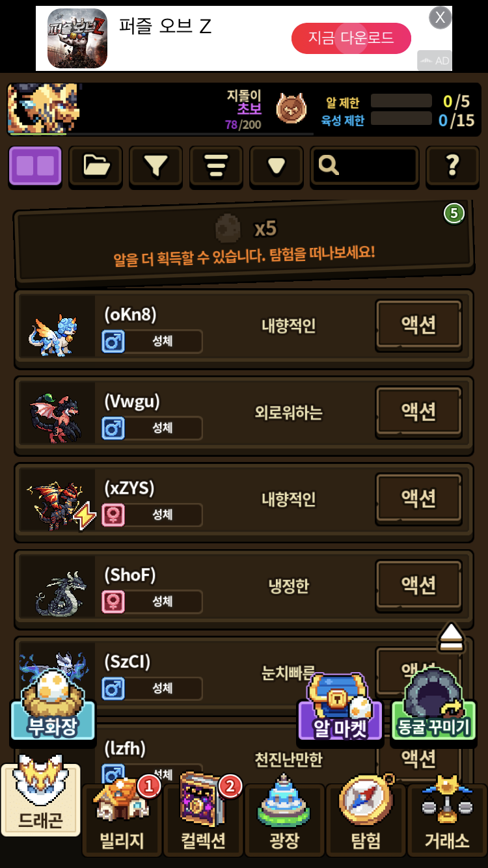Open the sort lines icon
Viewport: 488px width, 868px height.
coord(216,165)
